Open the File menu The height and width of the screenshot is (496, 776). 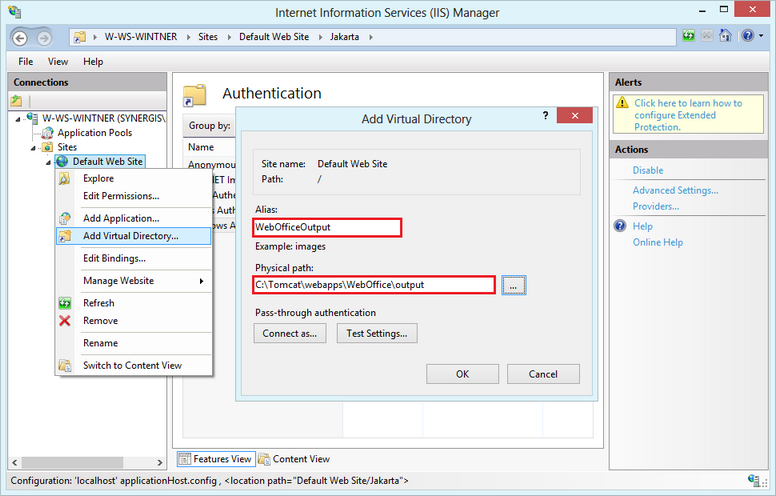pyautogui.click(x=26, y=61)
